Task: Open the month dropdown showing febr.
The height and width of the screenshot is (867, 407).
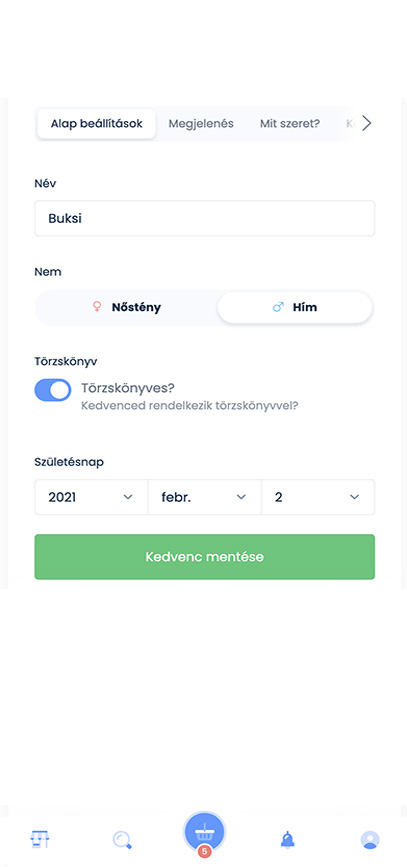Action: [205, 497]
